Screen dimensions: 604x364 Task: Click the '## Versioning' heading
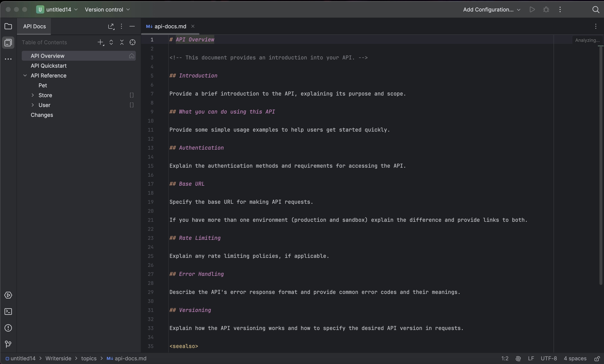tap(190, 310)
